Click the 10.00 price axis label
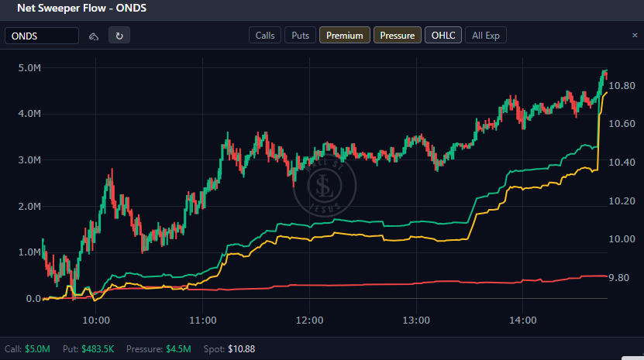Screen dimensions: 644x360 pos(622,239)
